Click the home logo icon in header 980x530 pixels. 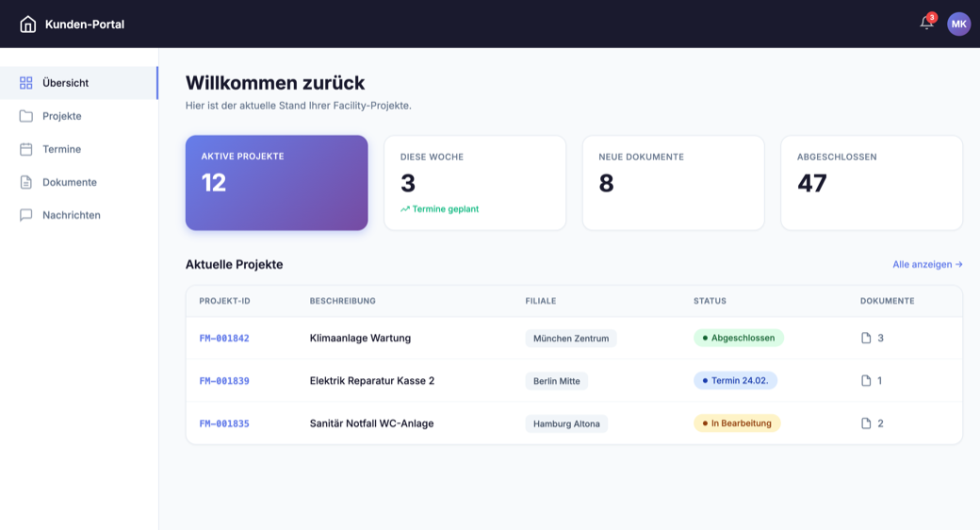28,25
